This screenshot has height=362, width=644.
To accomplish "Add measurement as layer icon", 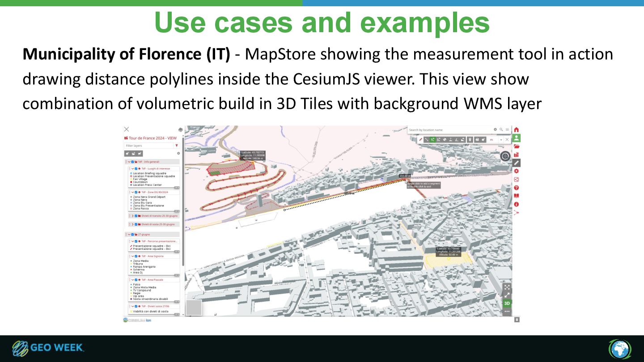I will [x=483, y=139].
